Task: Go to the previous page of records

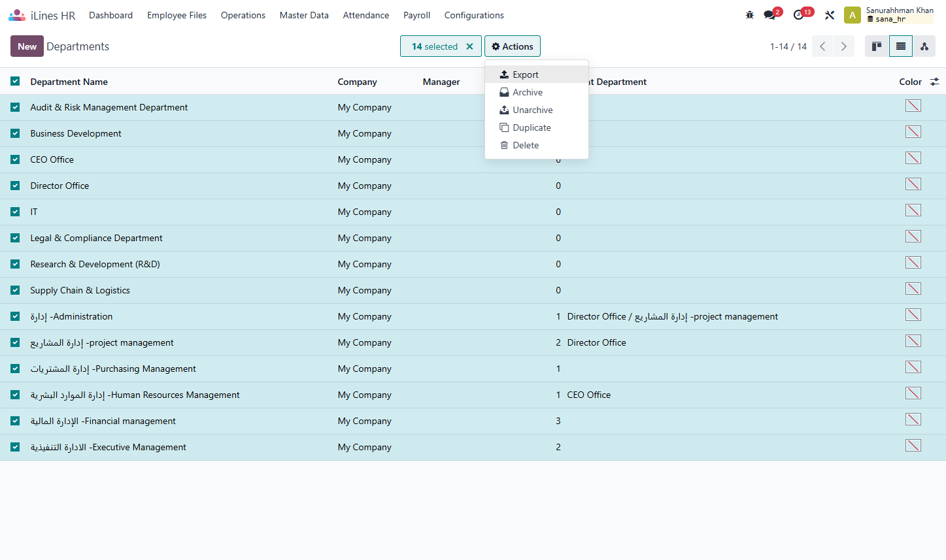Action: (822, 46)
